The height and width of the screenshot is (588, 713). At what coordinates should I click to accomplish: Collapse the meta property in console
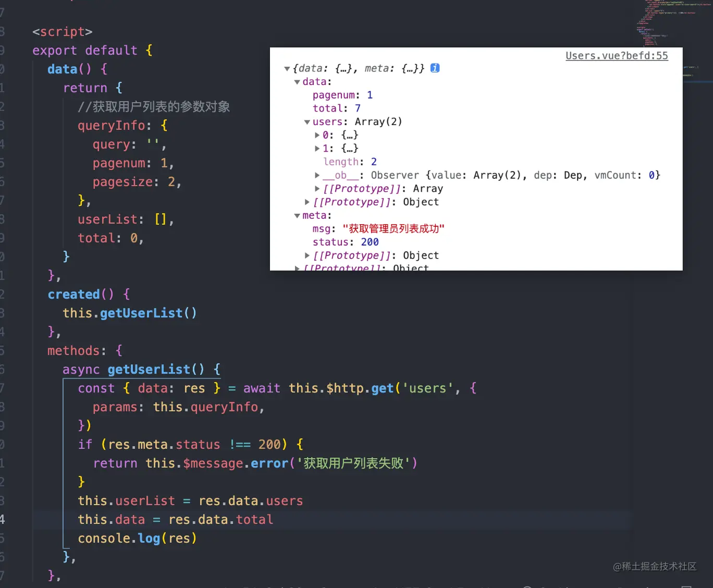pos(297,216)
